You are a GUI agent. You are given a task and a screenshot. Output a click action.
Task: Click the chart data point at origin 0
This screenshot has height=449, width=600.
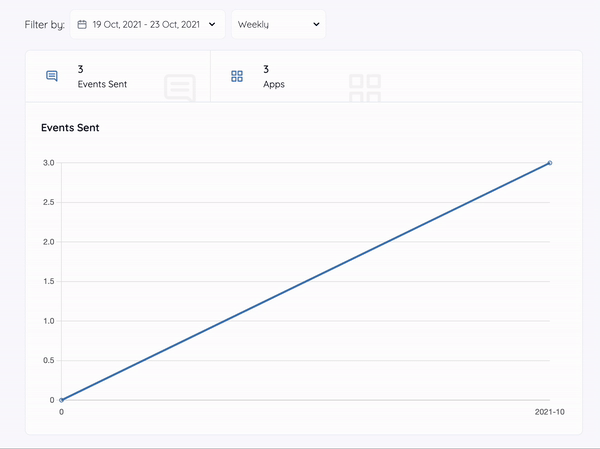pos(62,400)
